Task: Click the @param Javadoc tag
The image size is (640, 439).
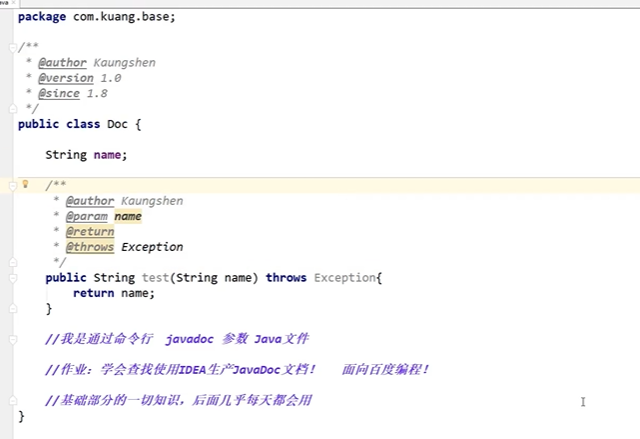Action: [87, 216]
